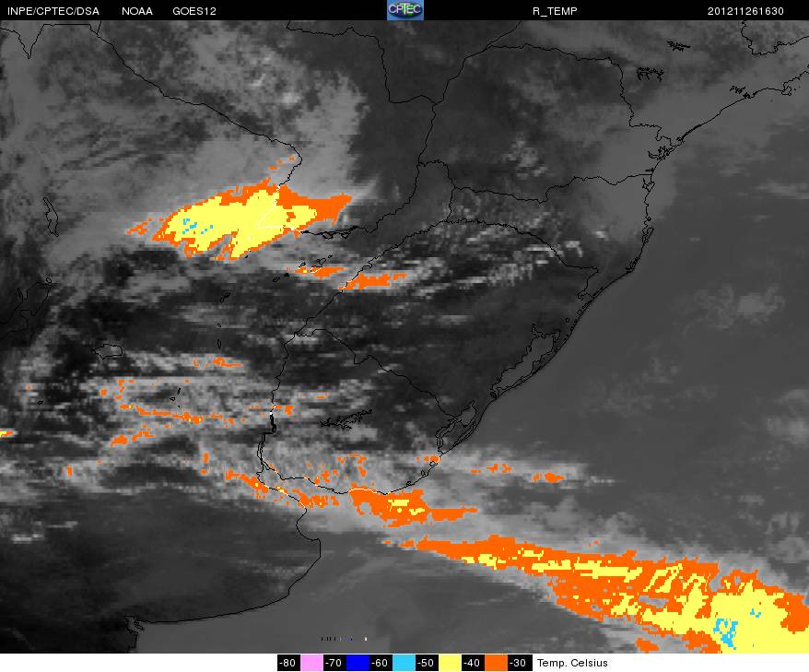
Task: Select the yellow -50 legend swatch
Action: point(450,663)
